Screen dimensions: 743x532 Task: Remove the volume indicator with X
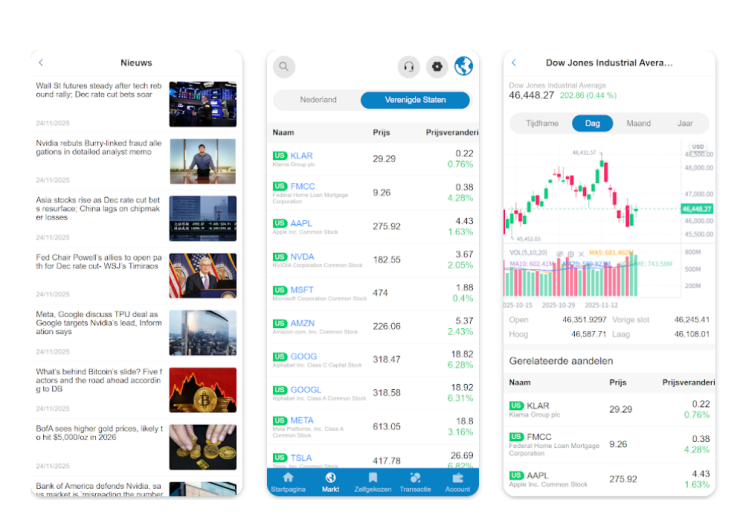point(581,254)
